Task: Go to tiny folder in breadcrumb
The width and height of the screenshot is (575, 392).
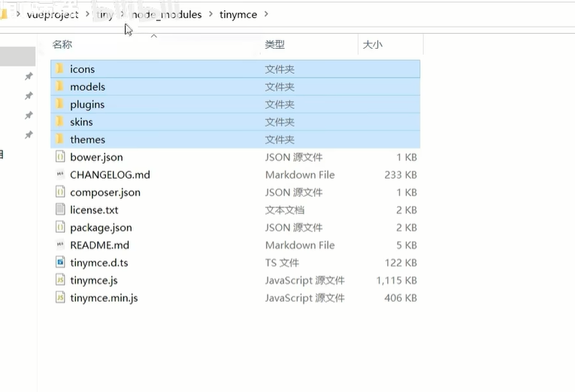Action: [105, 15]
